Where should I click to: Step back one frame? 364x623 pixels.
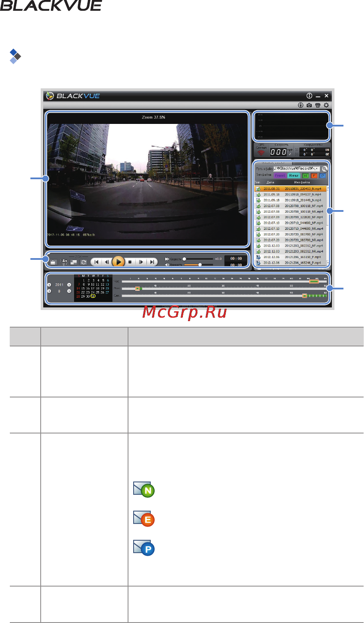click(107, 262)
